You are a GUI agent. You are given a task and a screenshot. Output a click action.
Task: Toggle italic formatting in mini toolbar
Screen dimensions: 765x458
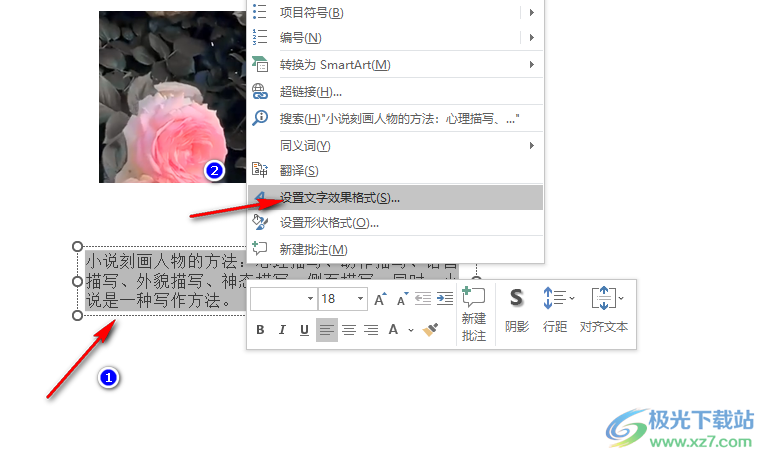tap(282, 330)
